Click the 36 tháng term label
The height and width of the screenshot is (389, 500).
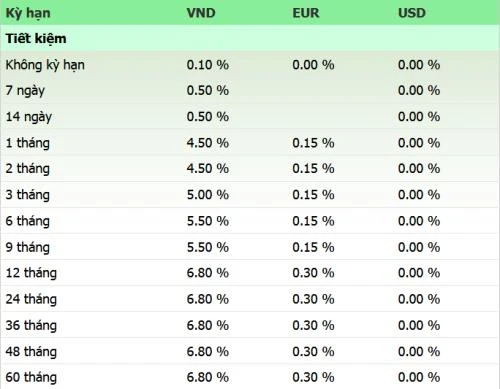31,326
